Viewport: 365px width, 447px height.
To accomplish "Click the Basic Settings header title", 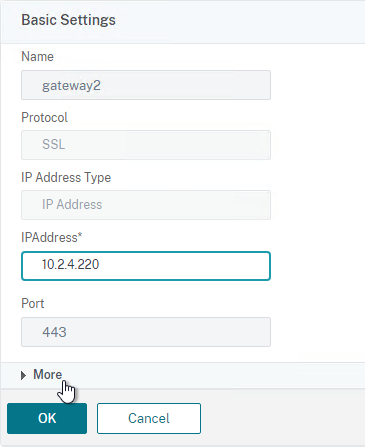I will (x=68, y=20).
